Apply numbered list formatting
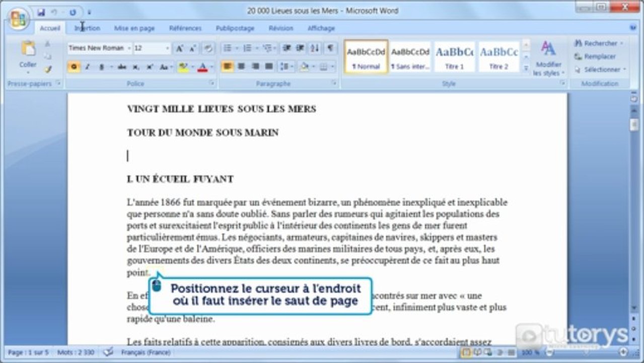 click(x=247, y=48)
